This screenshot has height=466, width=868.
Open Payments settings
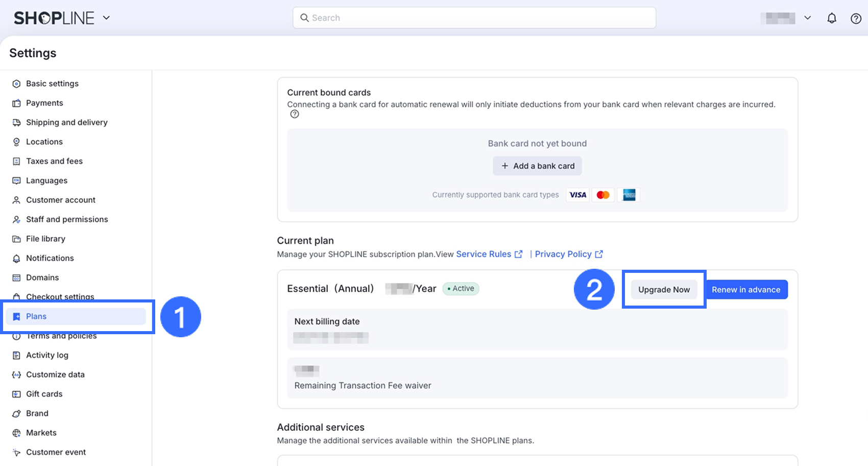[44, 103]
